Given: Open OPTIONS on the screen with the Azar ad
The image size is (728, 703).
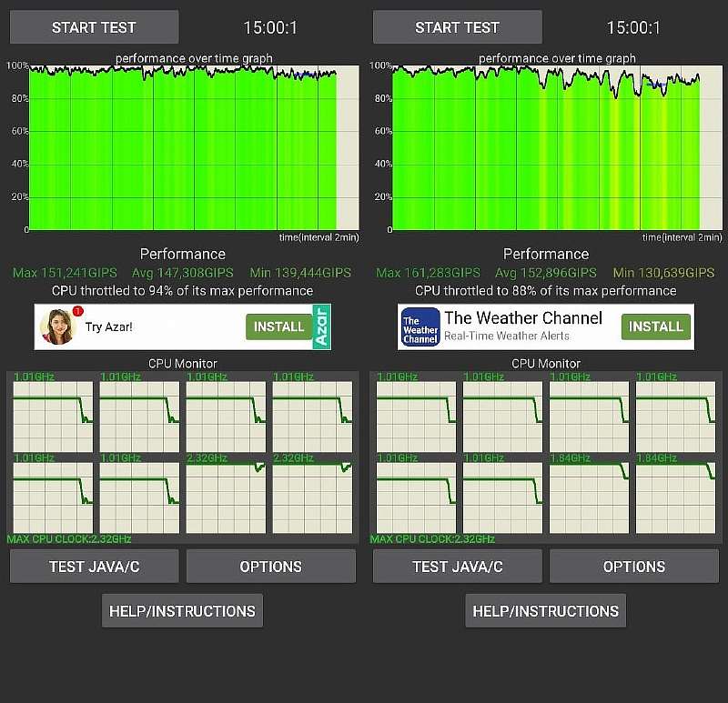Looking at the screenshot, I should 270,567.
